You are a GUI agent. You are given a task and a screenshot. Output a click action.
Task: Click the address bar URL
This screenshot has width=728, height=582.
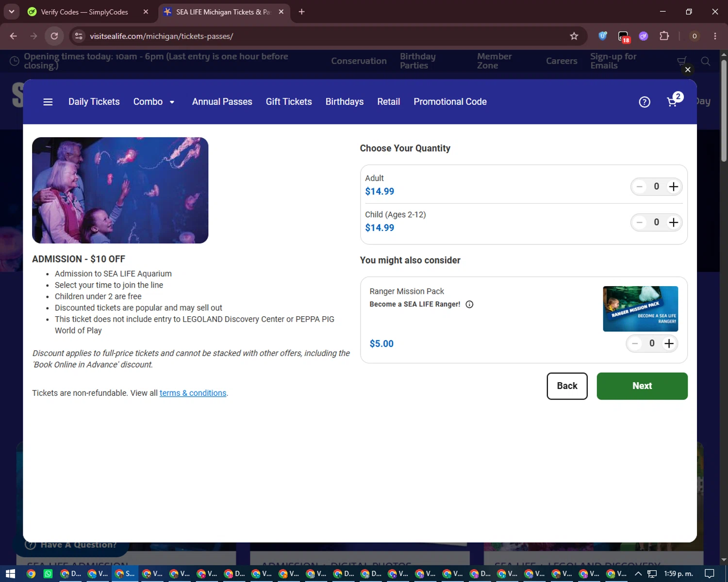(x=161, y=36)
